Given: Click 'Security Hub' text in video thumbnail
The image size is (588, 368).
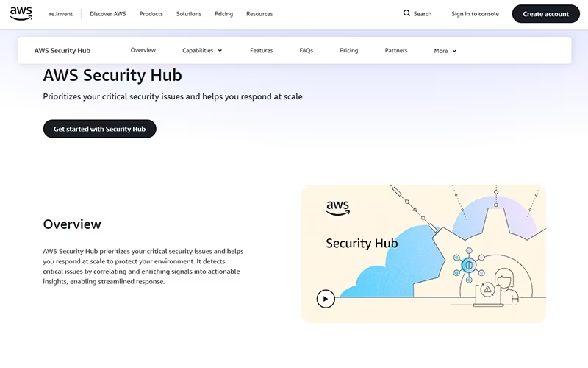Looking at the screenshot, I should coord(362,244).
